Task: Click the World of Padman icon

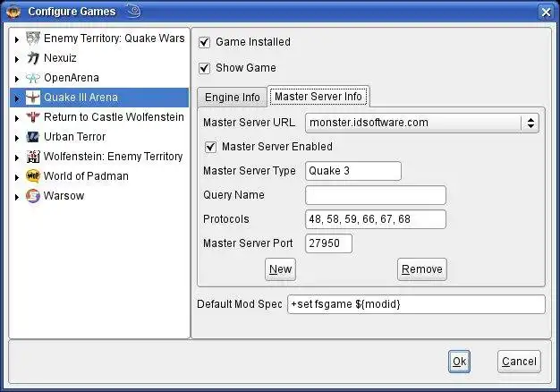Action: [x=33, y=175]
